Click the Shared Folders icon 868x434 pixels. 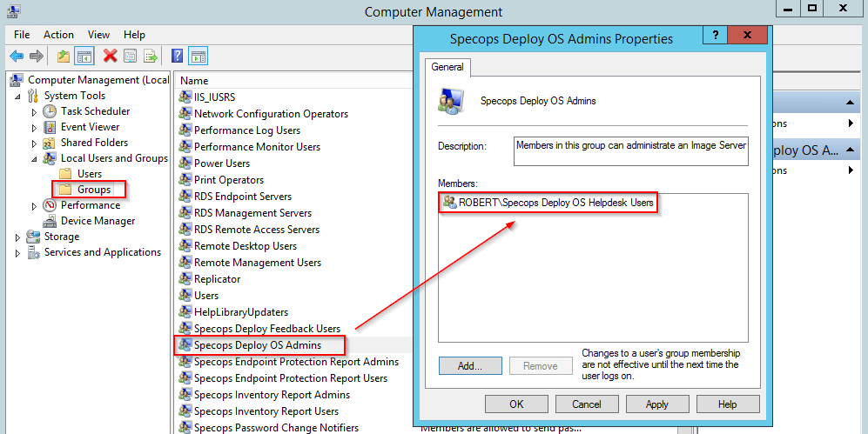coord(50,143)
